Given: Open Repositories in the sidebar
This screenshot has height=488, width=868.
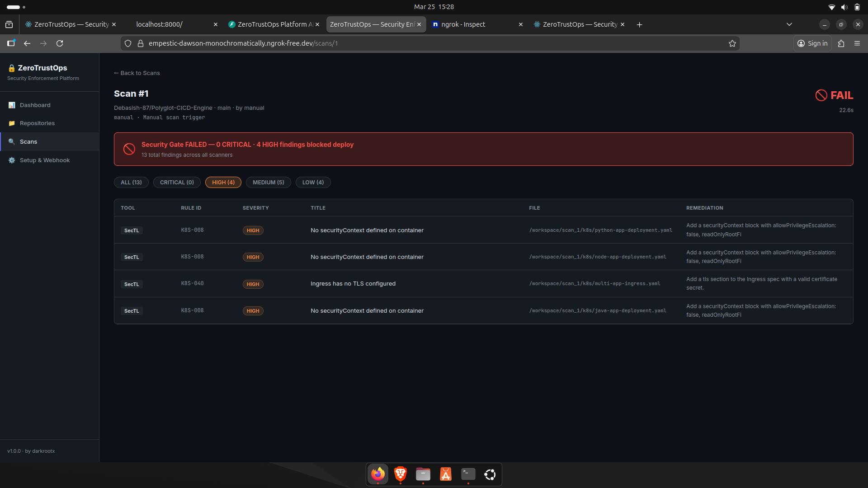Looking at the screenshot, I should (37, 123).
